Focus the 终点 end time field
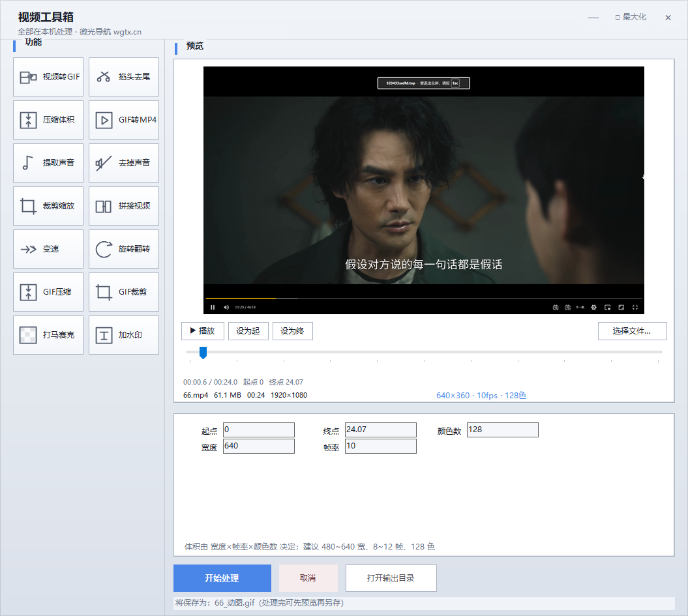This screenshot has height=616, width=688. pos(381,430)
